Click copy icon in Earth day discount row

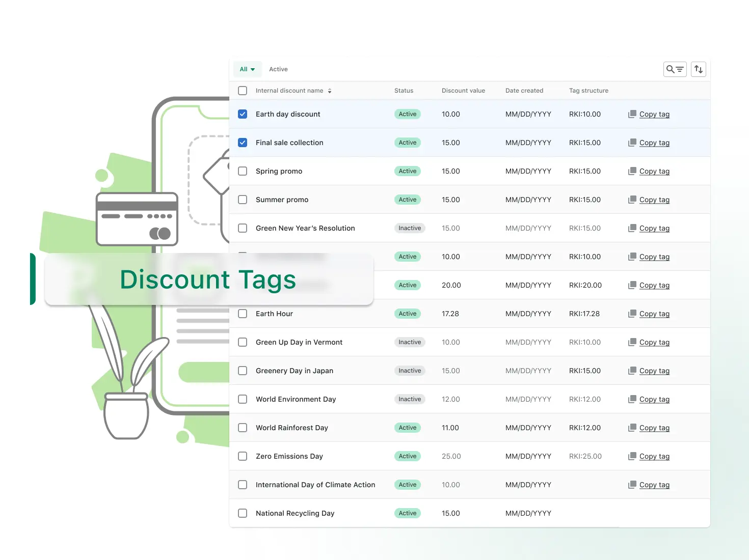pos(632,114)
